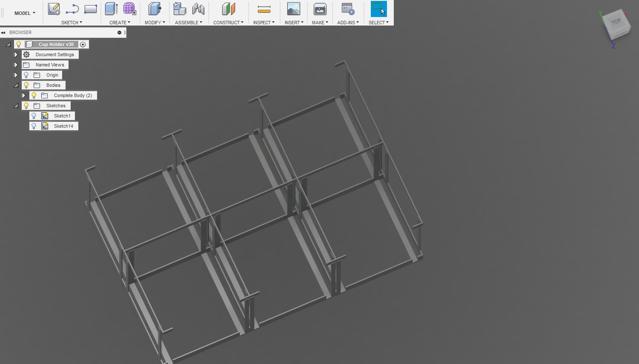Launch Scripts and Add-Ins icon

click(348, 9)
